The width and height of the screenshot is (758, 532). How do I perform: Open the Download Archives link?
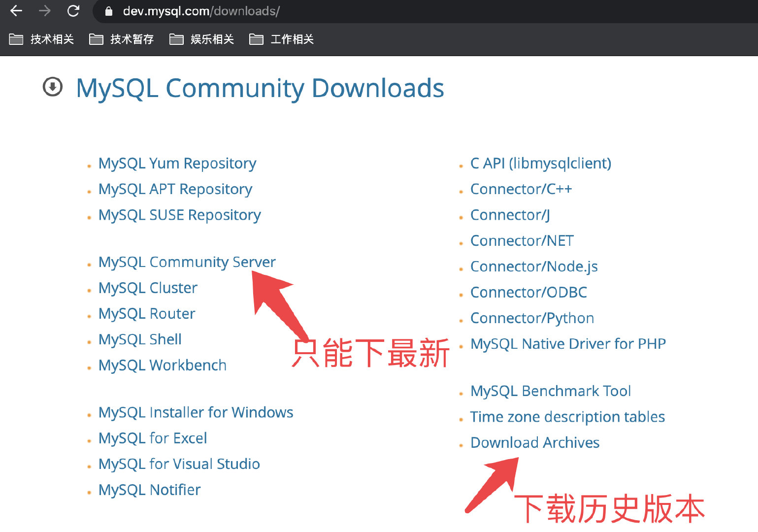pyautogui.click(x=535, y=443)
